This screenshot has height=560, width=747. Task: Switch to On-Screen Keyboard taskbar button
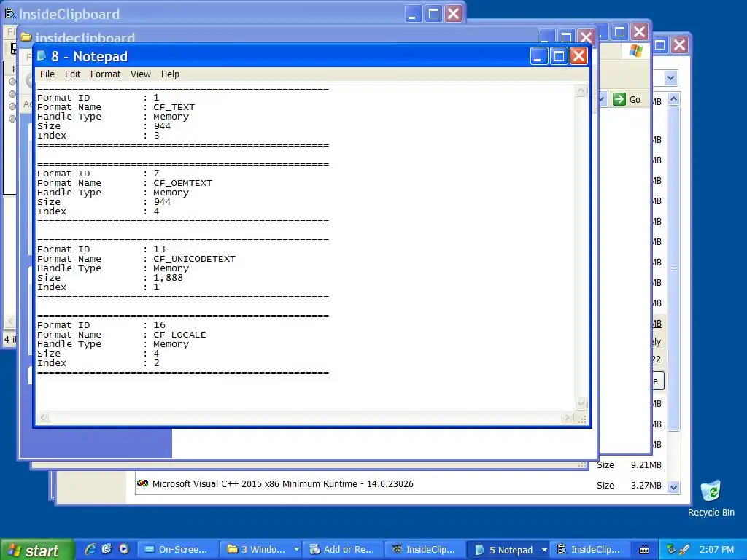click(x=178, y=550)
